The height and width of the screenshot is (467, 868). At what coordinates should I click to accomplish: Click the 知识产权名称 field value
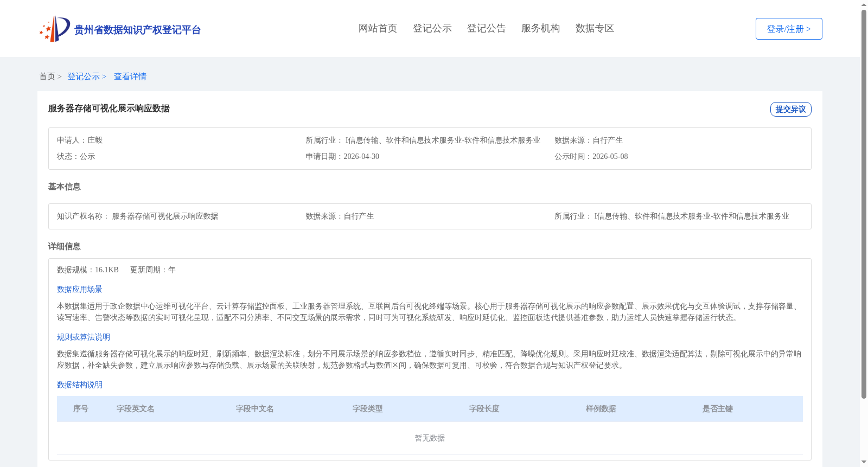tap(165, 216)
